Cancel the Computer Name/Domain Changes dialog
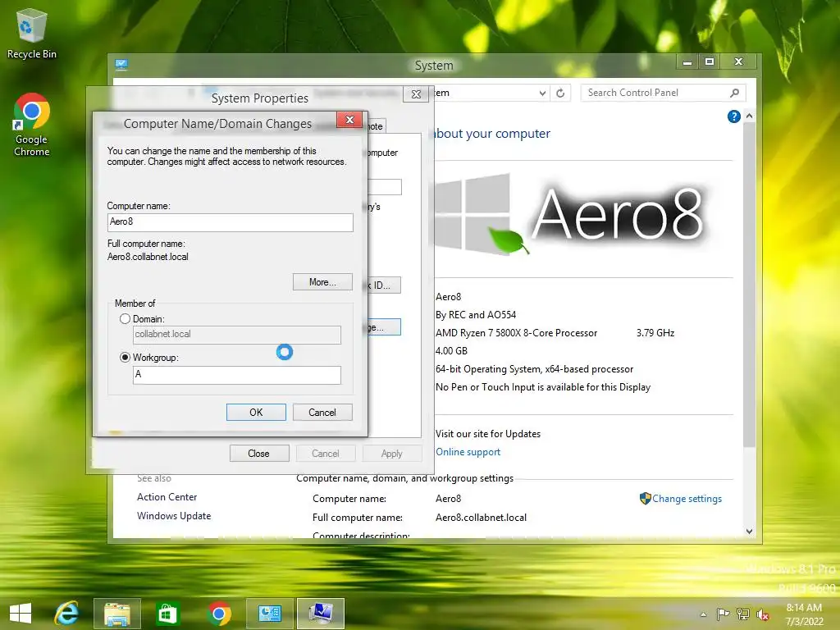 322,412
